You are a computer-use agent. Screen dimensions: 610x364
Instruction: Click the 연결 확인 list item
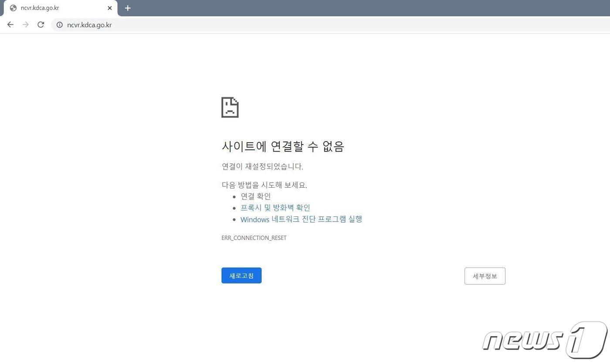[x=255, y=196]
